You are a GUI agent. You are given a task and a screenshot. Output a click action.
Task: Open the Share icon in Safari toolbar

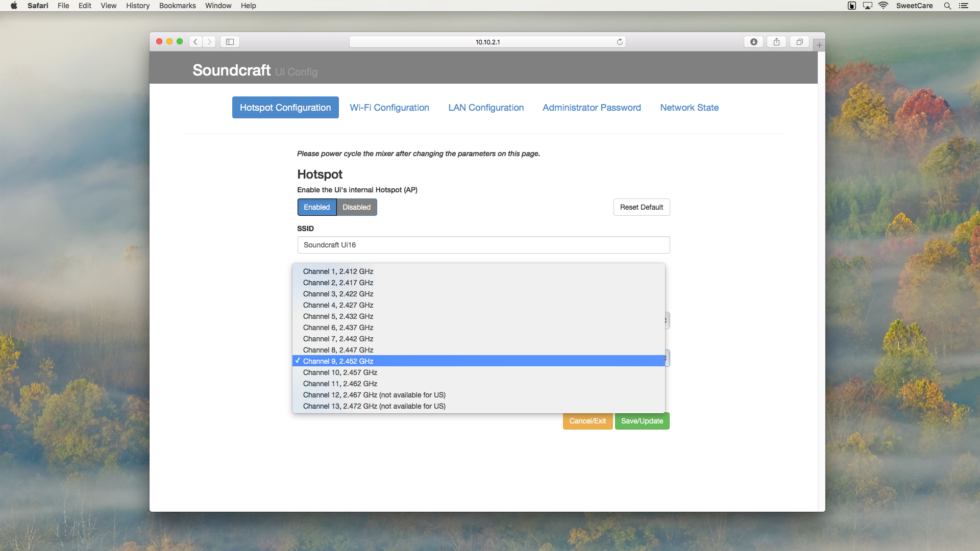[x=776, y=42]
